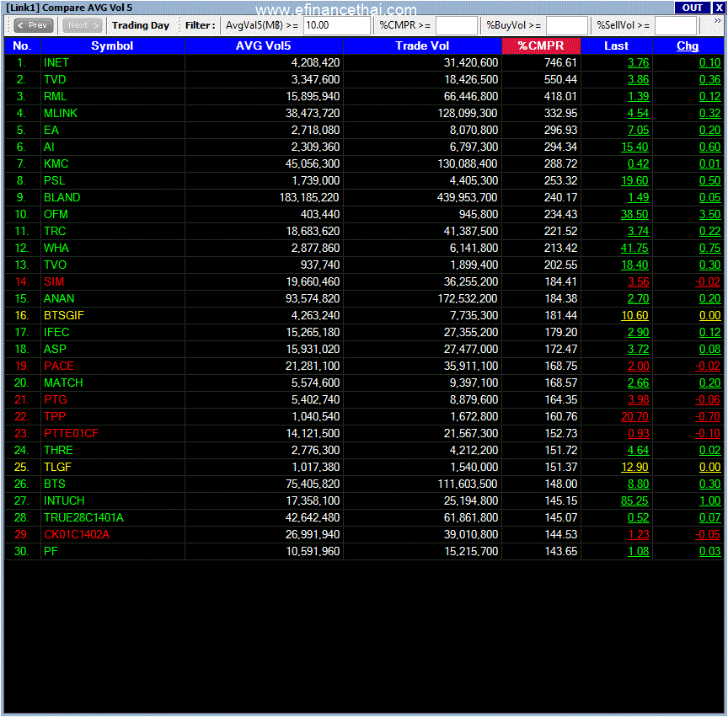Select THRE symbol
The width and height of the screenshot is (728, 717).
click(58, 450)
